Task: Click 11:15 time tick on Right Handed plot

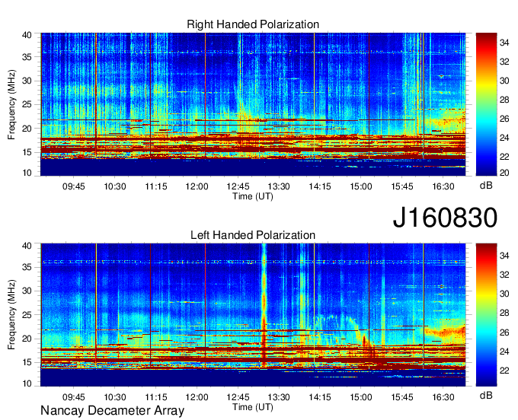Action: 156,186
